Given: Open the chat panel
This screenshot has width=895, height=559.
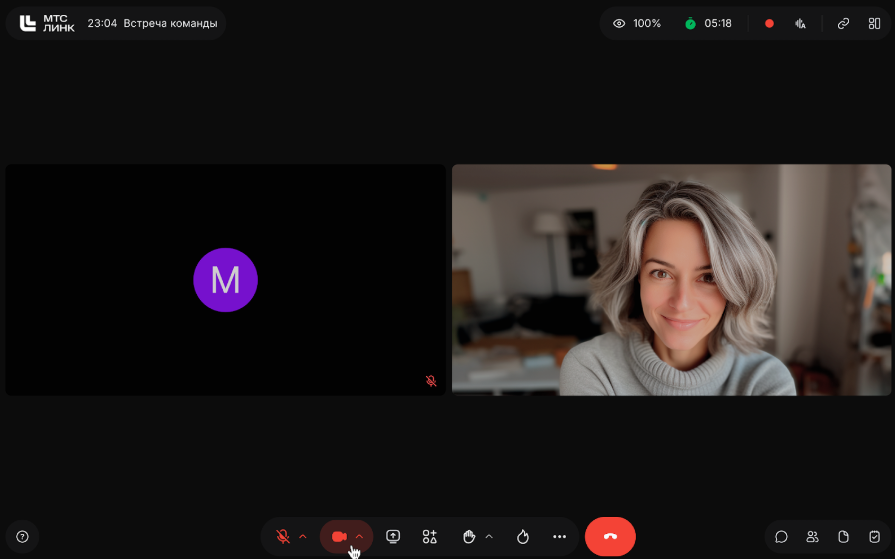Looking at the screenshot, I should pyautogui.click(x=782, y=537).
